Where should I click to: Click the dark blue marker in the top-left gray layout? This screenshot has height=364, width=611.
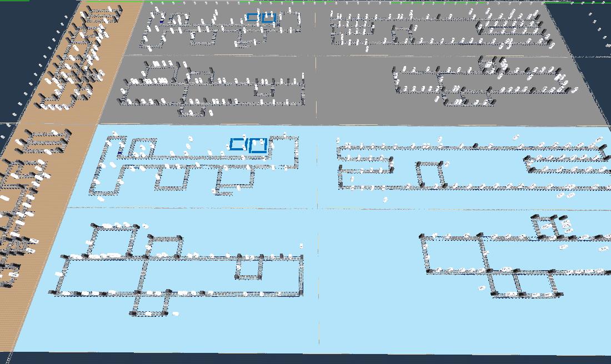tap(162, 21)
